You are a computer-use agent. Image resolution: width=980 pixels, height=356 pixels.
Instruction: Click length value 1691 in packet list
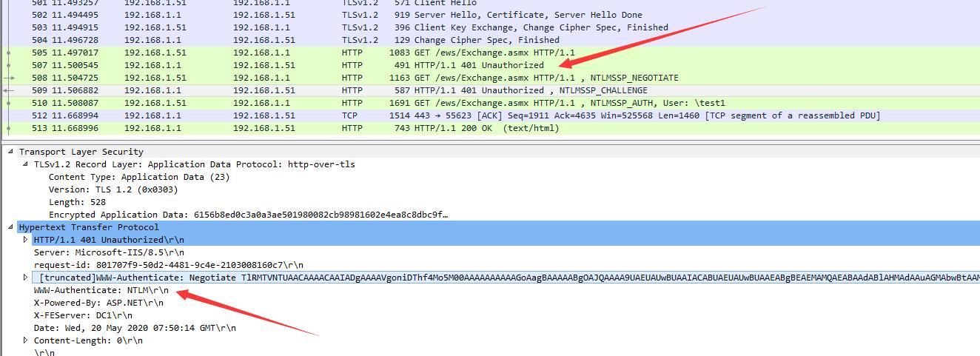click(400, 103)
